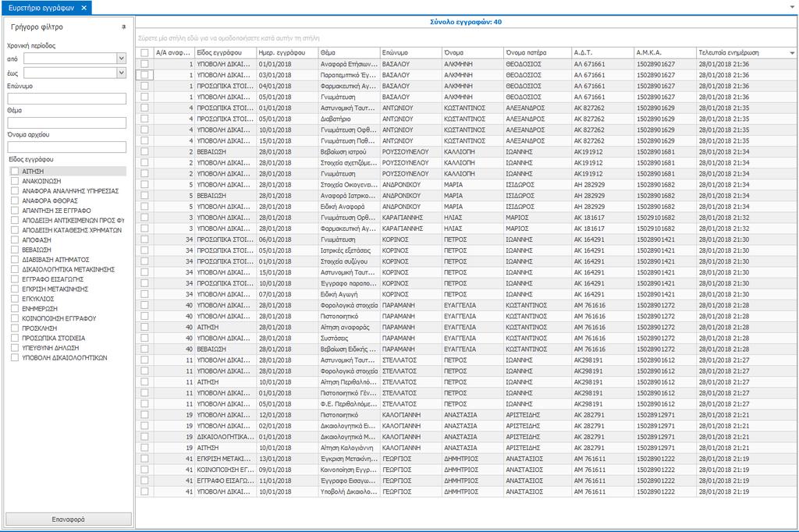Sort by Είδος εγγράφου column header
The height and width of the screenshot is (532, 799).
(225, 53)
